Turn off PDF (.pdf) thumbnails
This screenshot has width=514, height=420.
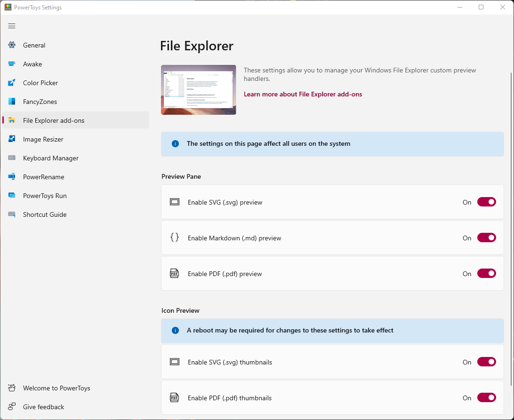(x=487, y=397)
